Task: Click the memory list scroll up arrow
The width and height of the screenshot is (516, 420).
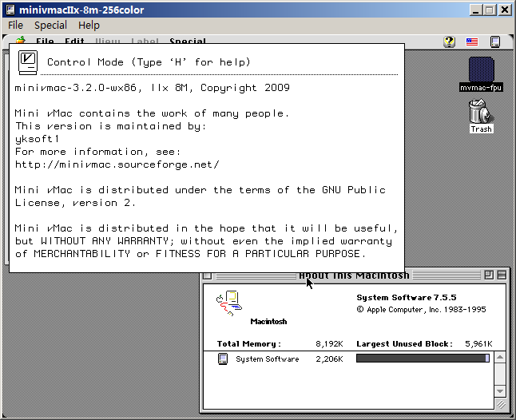Action: [x=500, y=358]
